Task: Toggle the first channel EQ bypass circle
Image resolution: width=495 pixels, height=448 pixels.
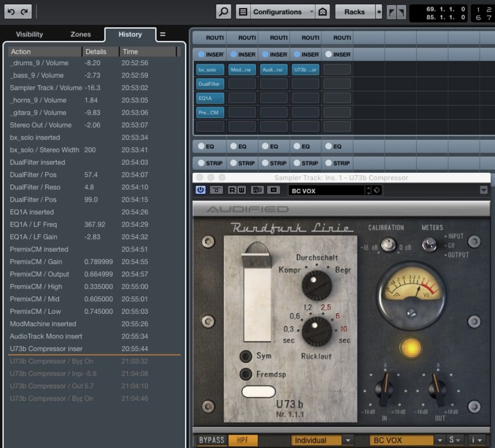Action: [x=201, y=146]
